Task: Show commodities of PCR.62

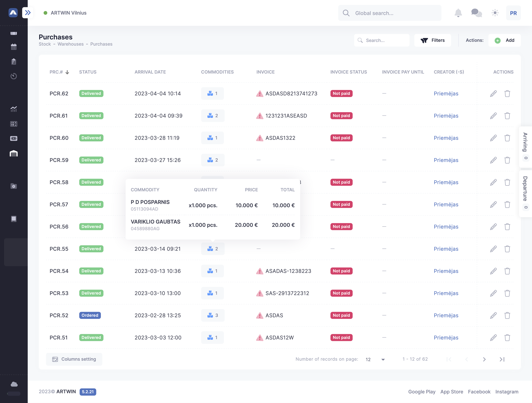Action: 212,93
